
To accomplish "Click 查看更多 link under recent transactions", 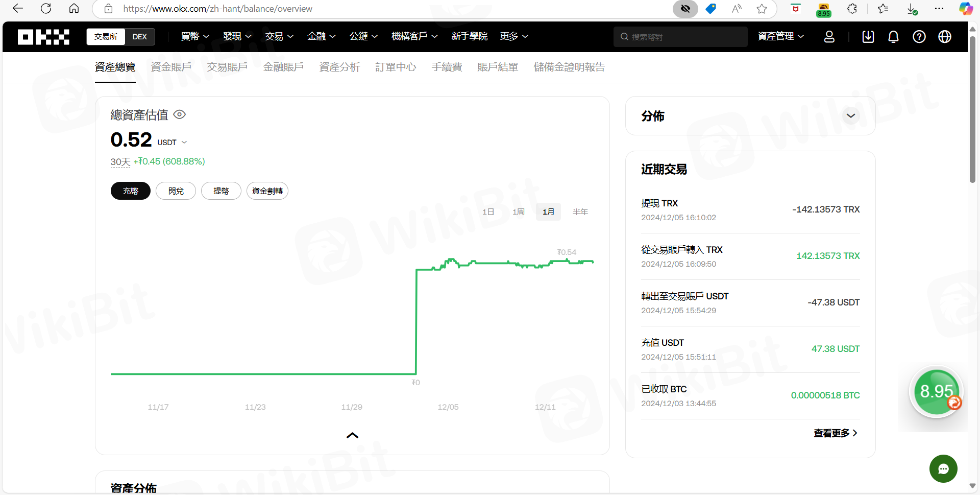I will [835, 433].
